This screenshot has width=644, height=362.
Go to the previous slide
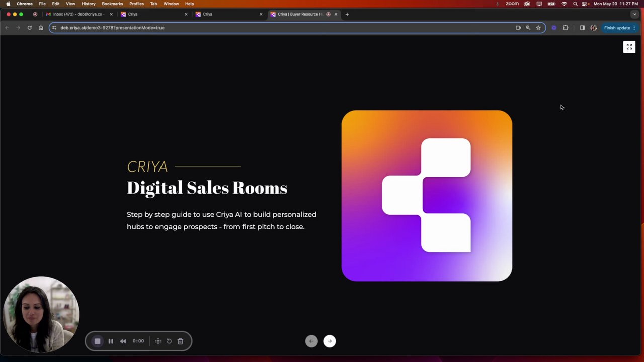coord(311,341)
